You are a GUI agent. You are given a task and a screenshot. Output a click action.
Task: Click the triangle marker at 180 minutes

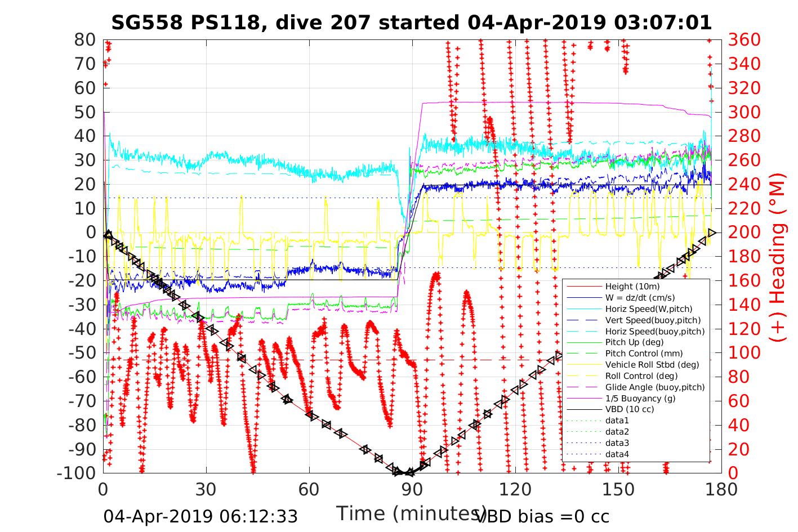tap(712, 233)
